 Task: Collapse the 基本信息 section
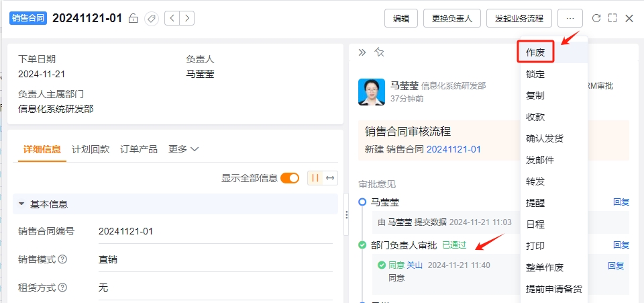(x=21, y=204)
